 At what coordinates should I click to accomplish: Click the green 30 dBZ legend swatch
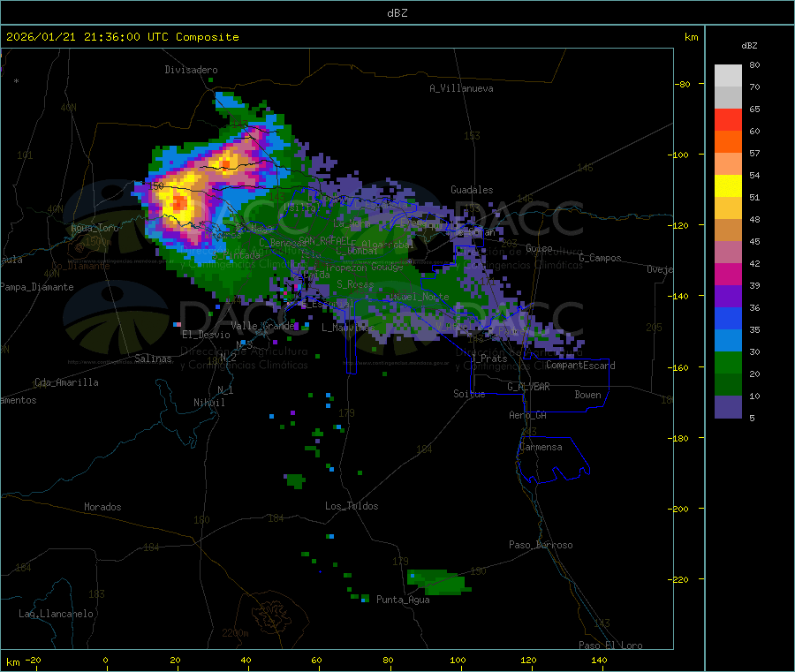tap(728, 362)
